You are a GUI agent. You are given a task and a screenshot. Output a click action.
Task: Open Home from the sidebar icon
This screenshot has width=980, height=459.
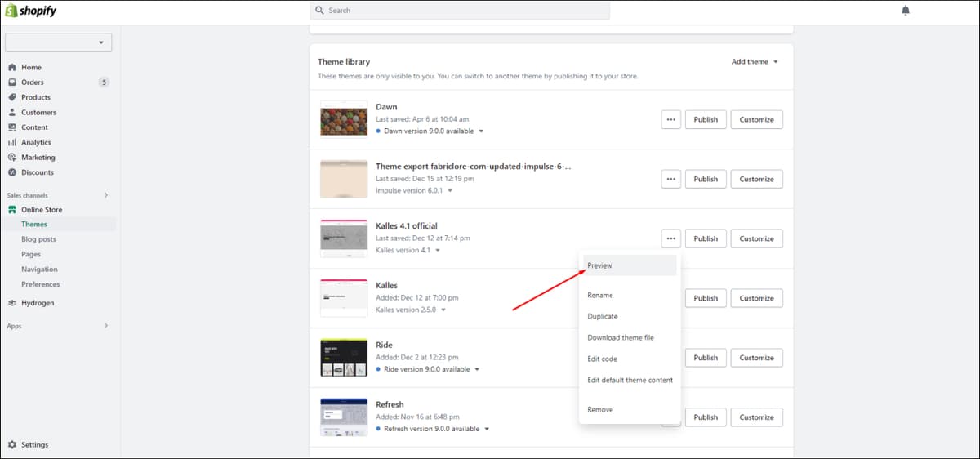point(12,67)
